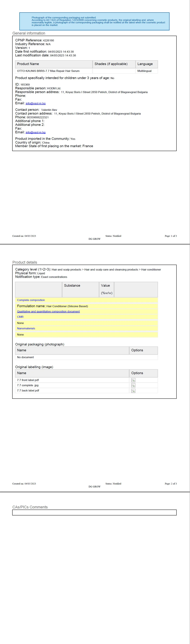
Task: Click the CMR section label
Action: (x=20, y=317)
